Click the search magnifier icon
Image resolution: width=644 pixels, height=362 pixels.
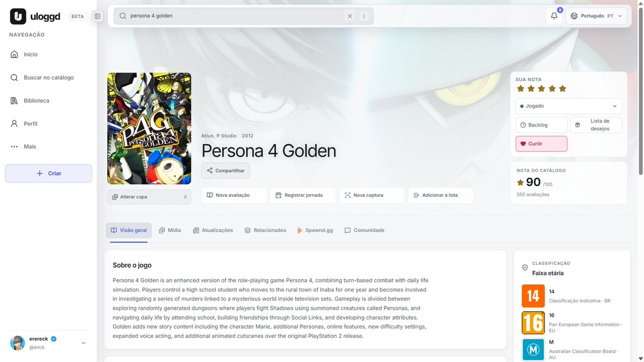(x=122, y=16)
